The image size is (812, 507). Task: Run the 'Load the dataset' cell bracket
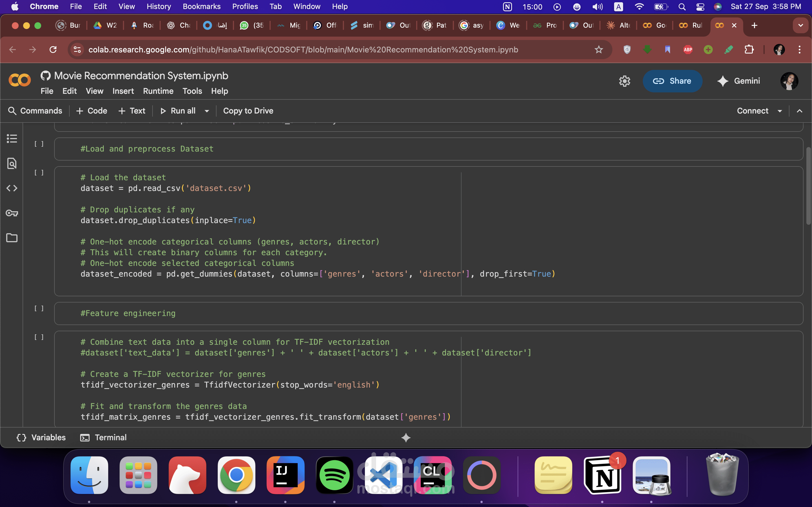coord(39,173)
